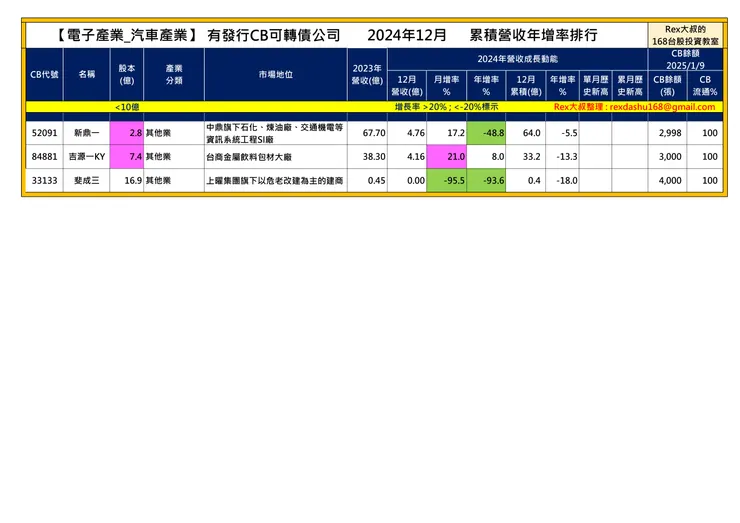
Task: Click the 產業分類 column header
Action: click(174, 75)
